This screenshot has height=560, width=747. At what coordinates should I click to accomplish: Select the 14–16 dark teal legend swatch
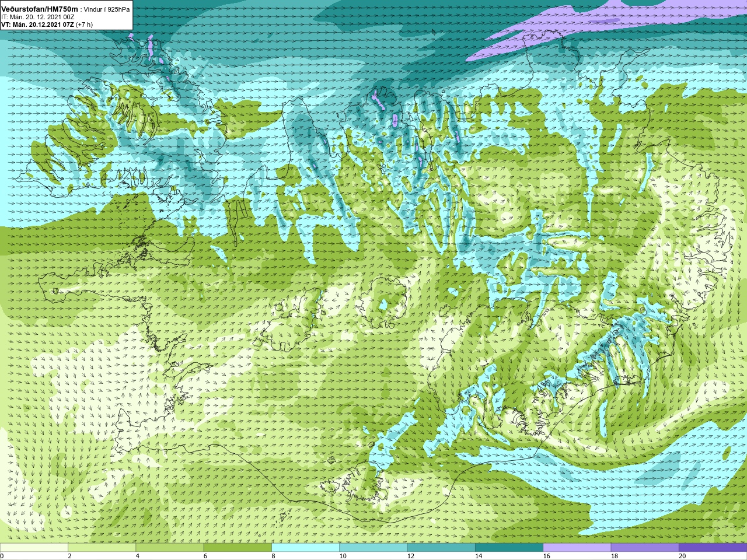coord(509,548)
